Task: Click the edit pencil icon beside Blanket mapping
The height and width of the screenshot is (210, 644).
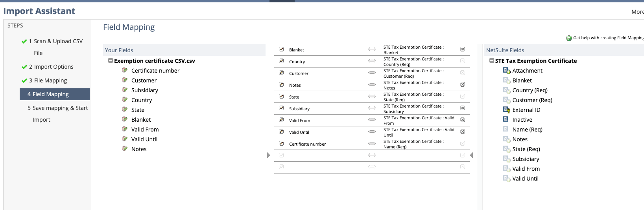Action: point(281,49)
